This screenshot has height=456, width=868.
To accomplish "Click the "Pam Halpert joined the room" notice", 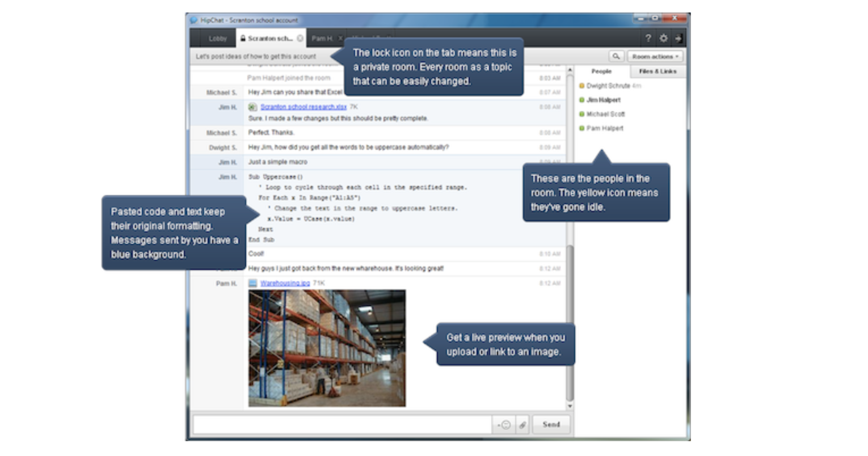I will click(289, 78).
